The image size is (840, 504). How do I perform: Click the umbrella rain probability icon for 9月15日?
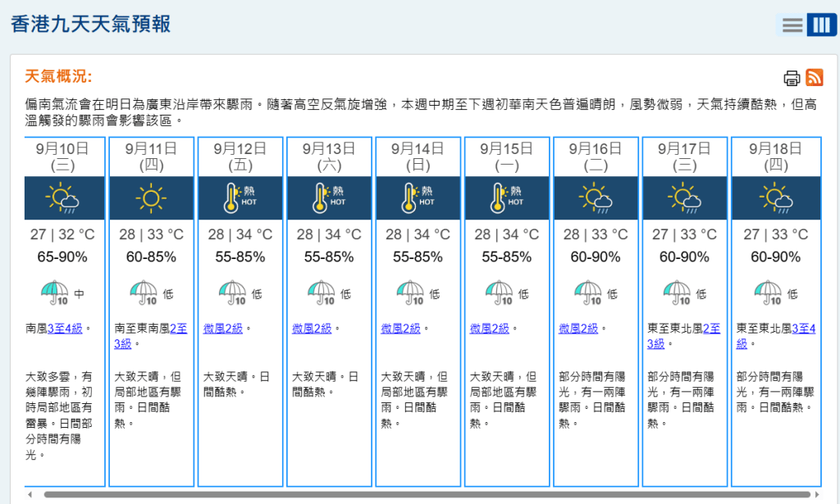coord(500,293)
